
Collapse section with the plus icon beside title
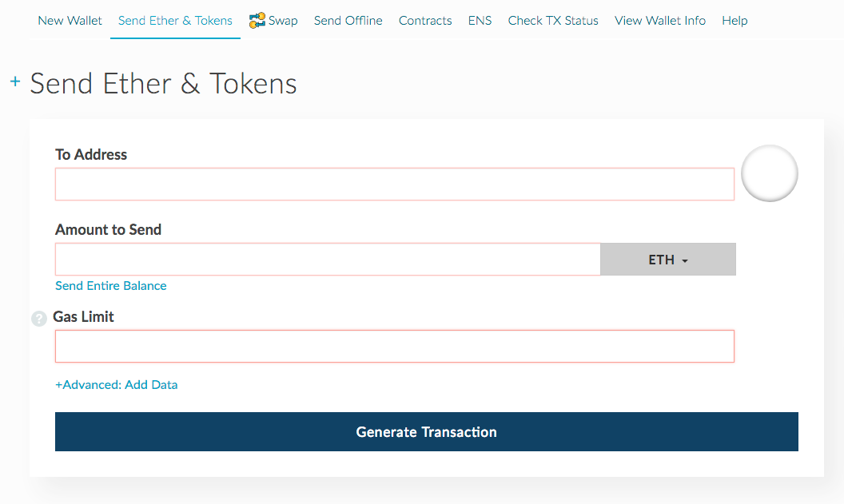click(x=16, y=81)
